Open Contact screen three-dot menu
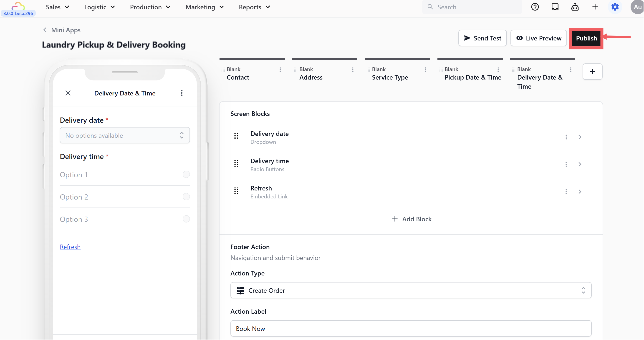Image resolution: width=644 pixels, height=340 pixels. (280, 70)
